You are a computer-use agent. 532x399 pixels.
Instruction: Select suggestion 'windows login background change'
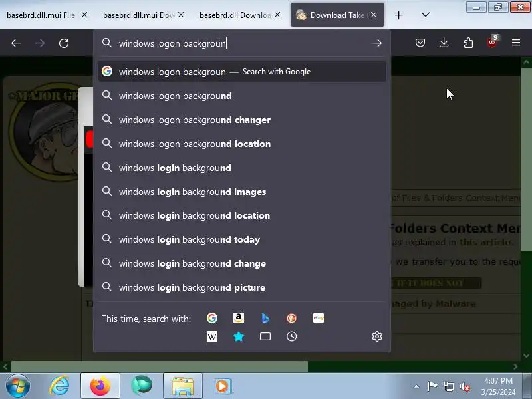pyautogui.click(x=242, y=263)
